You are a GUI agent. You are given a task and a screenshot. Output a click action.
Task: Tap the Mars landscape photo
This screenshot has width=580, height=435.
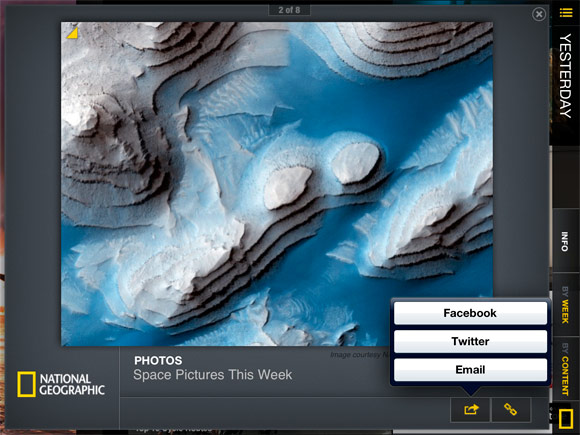coord(277,184)
